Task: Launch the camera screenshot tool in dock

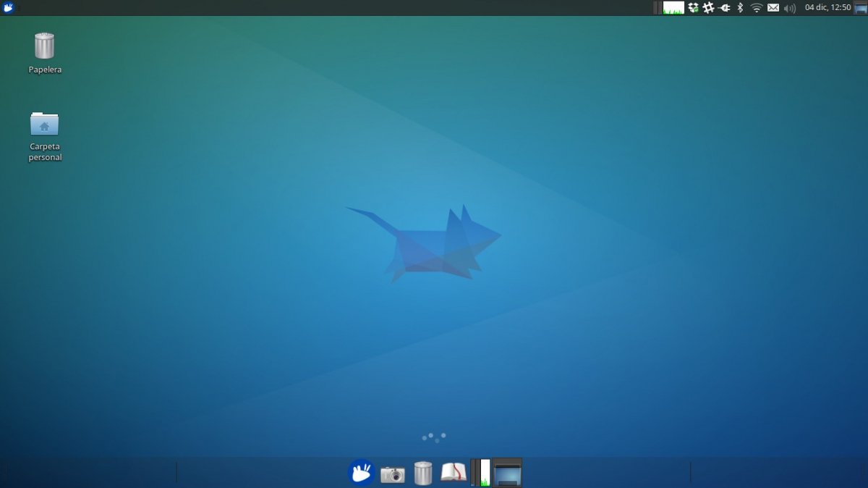Action: [393, 474]
